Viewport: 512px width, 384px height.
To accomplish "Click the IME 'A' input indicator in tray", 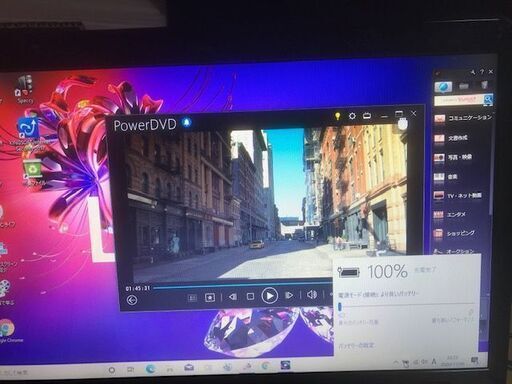I will pos(434,361).
